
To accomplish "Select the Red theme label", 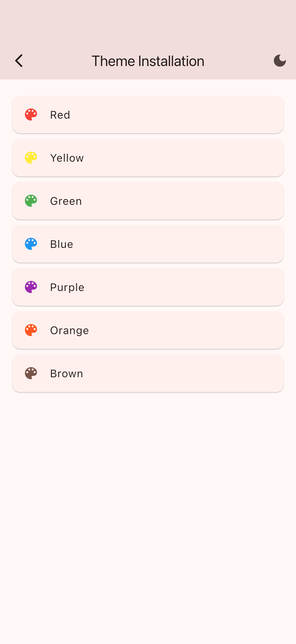I will pyautogui.click(x=60, y=115).
